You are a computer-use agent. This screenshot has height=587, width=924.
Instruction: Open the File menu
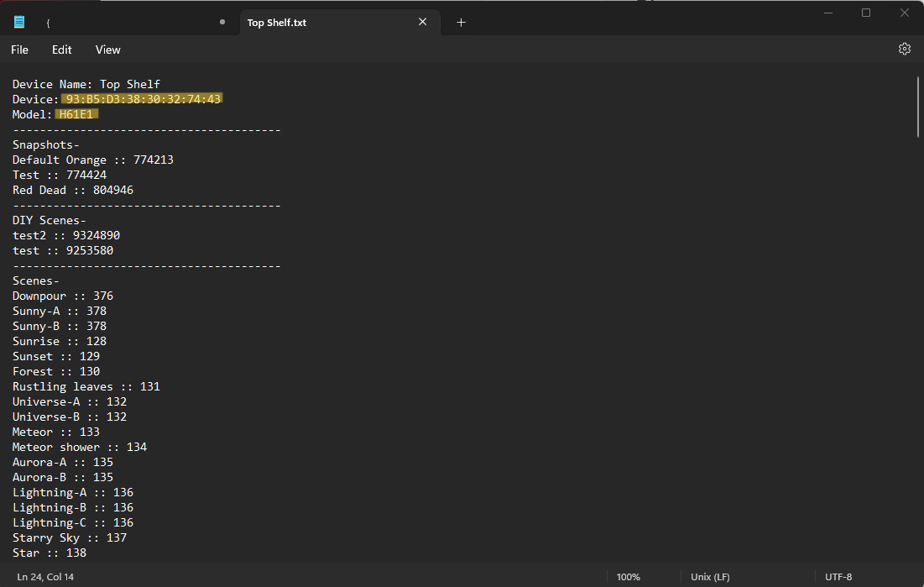click(19, 50)
